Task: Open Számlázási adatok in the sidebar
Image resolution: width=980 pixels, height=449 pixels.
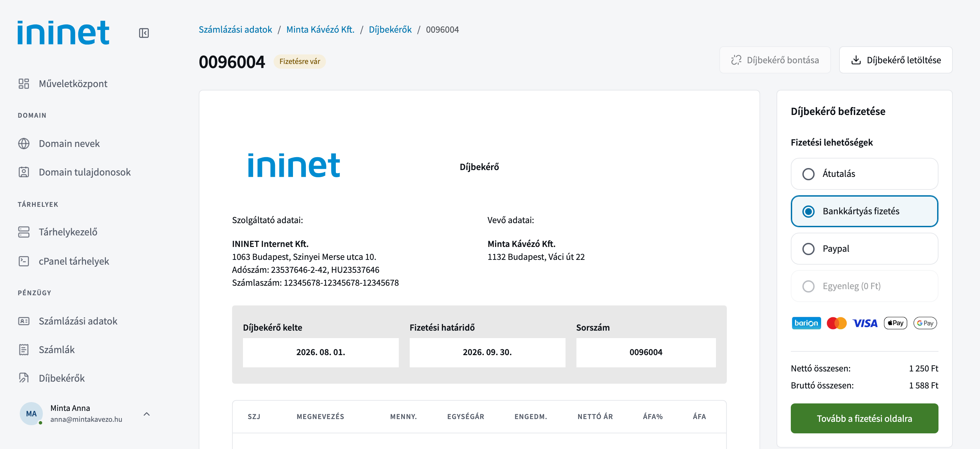Action: 78,321
